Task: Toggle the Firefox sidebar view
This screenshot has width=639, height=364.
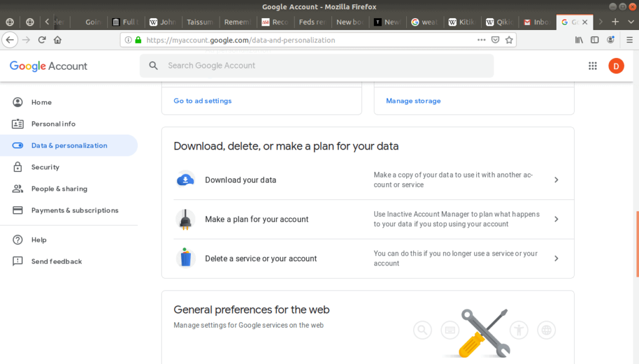Action: 595,40
